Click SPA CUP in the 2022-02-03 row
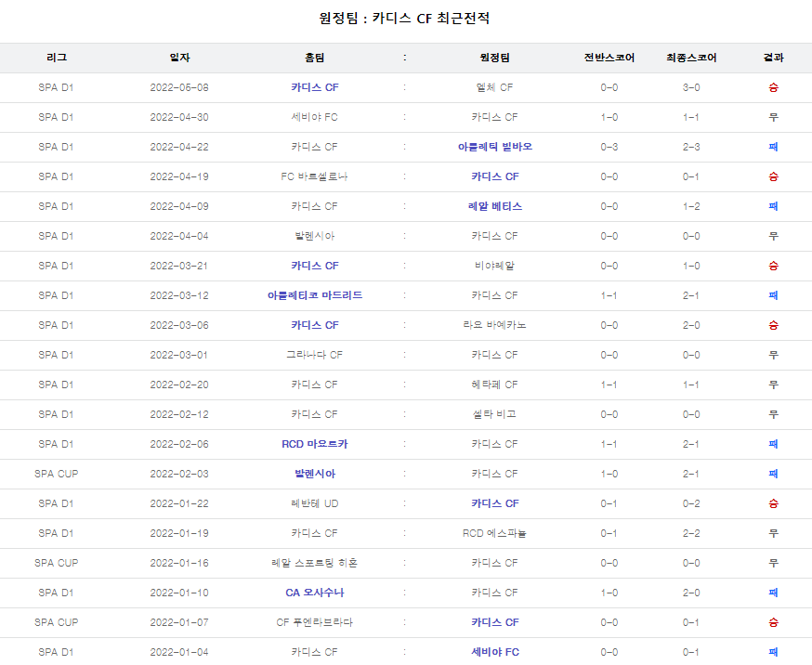Viewport: 812px width, 665px height. tap(57, 474)
